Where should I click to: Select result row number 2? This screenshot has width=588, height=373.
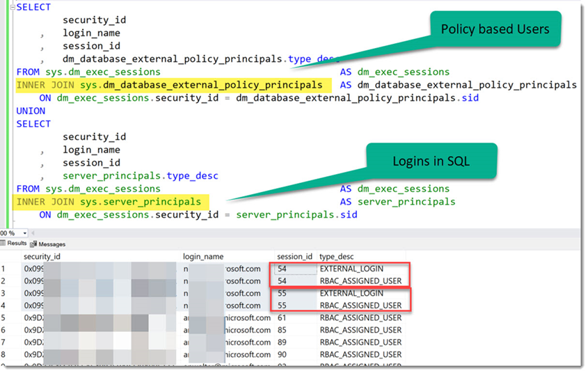pos(3,280)
